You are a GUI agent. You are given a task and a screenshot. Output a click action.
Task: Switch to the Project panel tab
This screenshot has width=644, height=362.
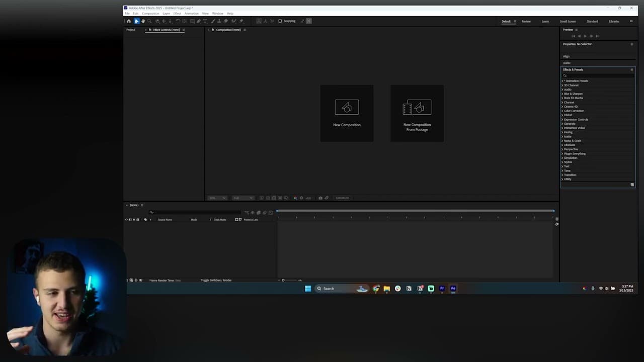coord(130,30)
